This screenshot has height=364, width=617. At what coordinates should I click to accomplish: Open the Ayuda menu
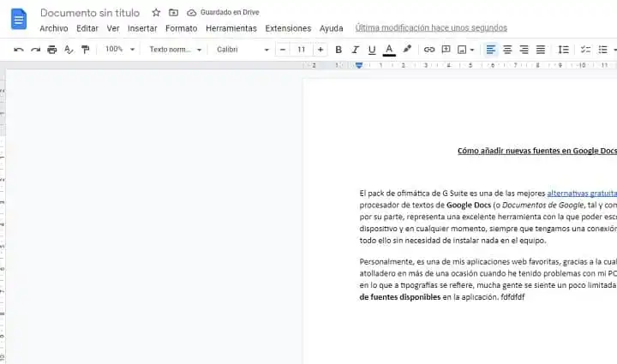332,28
